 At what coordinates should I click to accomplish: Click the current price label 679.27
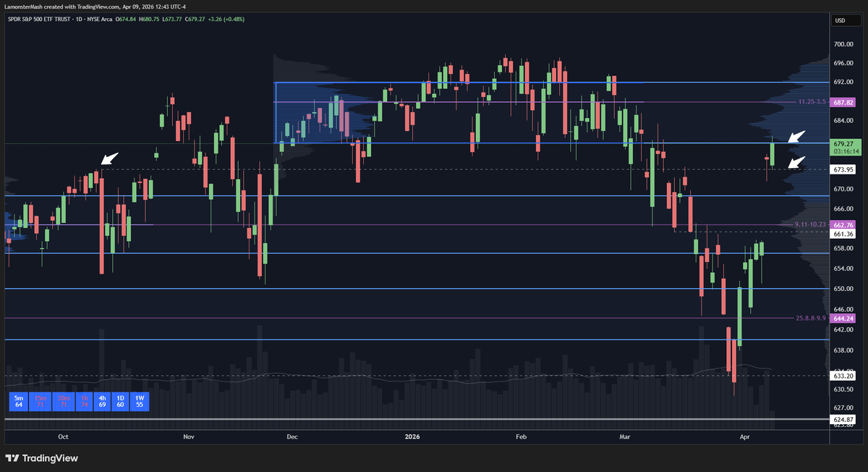[844, 144]
